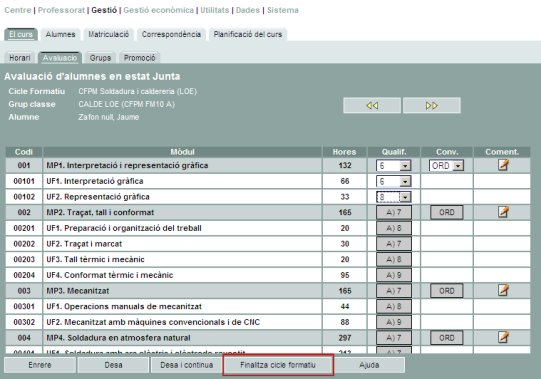Open the Sistema menu
This screenshot has height=379, width=541.
[x=283, y=10]
